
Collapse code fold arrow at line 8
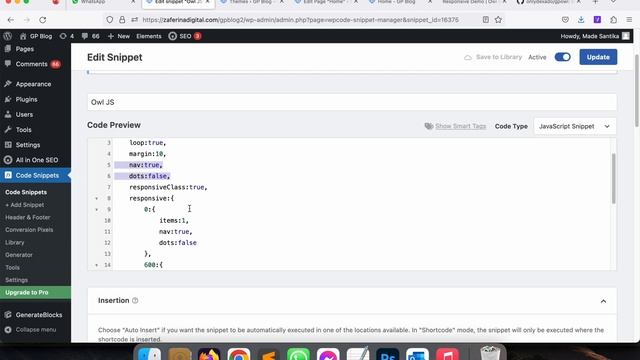coord(97,198)
